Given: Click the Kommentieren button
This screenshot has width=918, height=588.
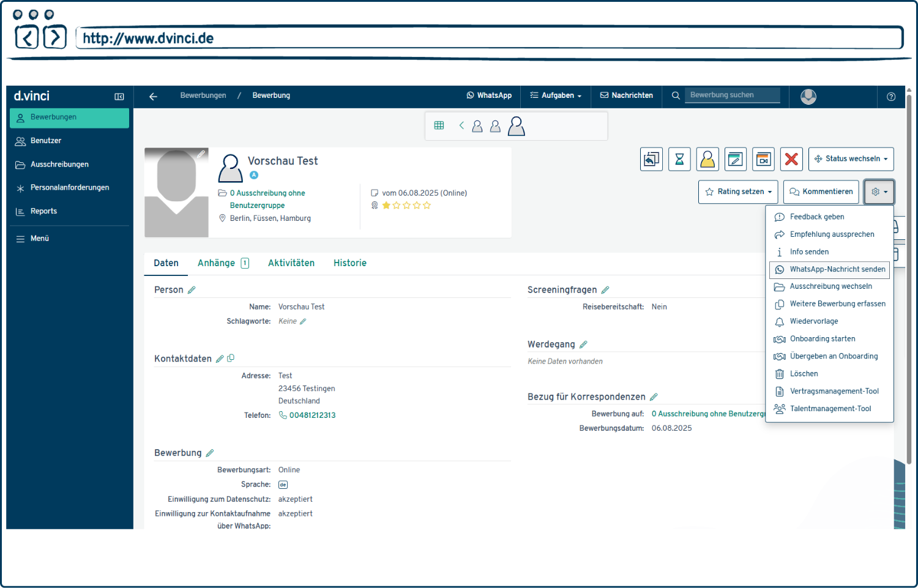Looking at the screenshot, I should 821,192.
